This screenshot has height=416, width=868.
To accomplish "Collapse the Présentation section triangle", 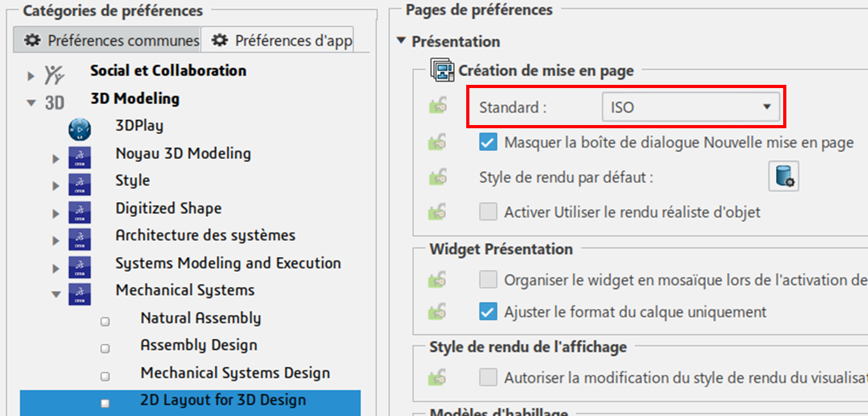I will (401, 41).
